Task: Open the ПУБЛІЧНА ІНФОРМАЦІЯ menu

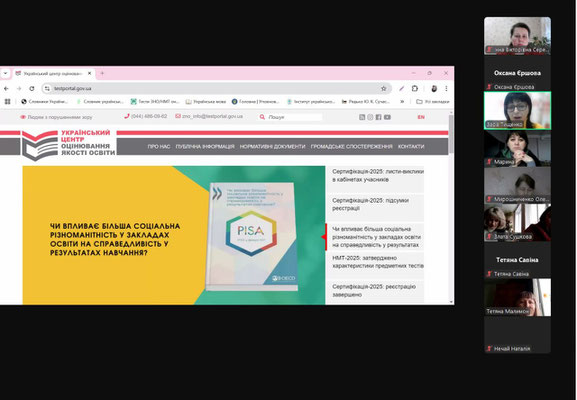Action: [205, 146]
